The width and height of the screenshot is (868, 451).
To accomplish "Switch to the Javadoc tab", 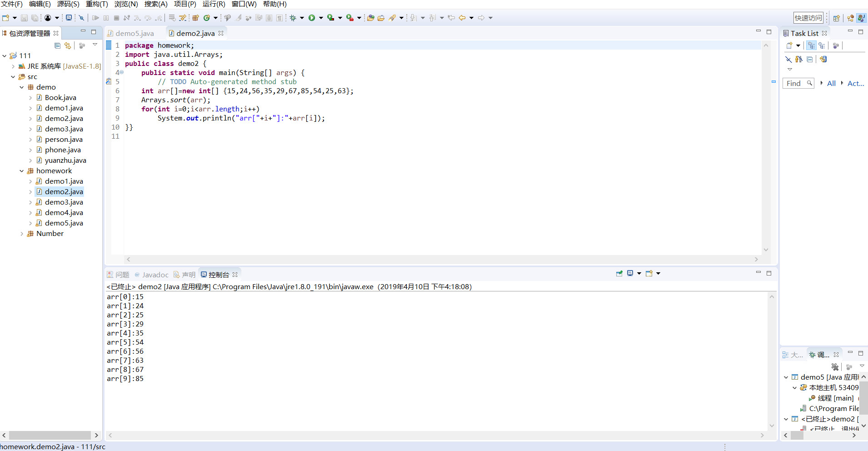I will click(x=152, y=275).
